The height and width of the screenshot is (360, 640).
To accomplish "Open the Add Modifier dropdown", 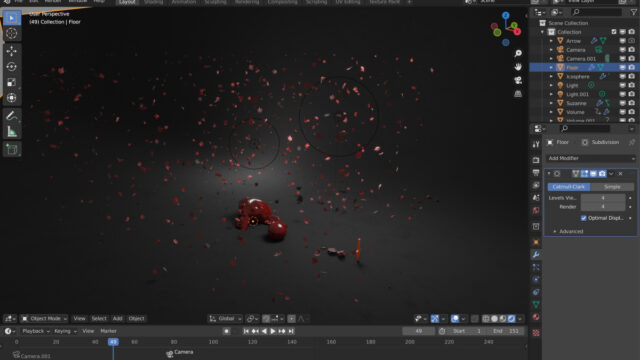I will 591,158.
